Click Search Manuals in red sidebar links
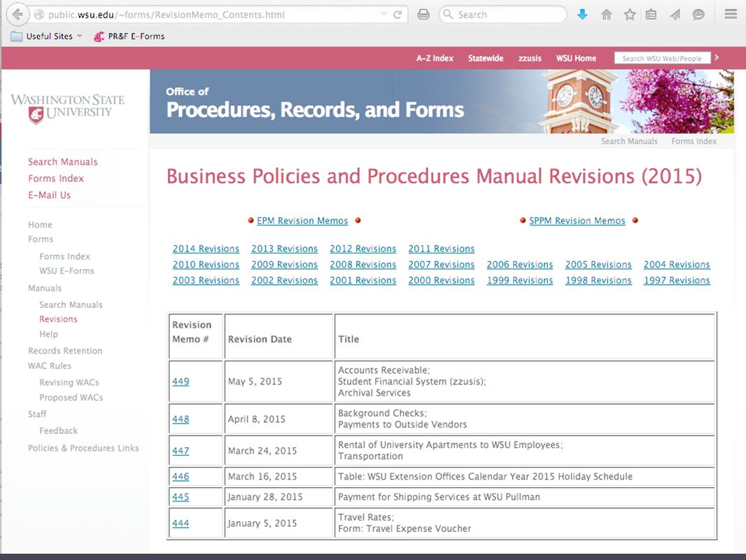 tap(62, 162)
